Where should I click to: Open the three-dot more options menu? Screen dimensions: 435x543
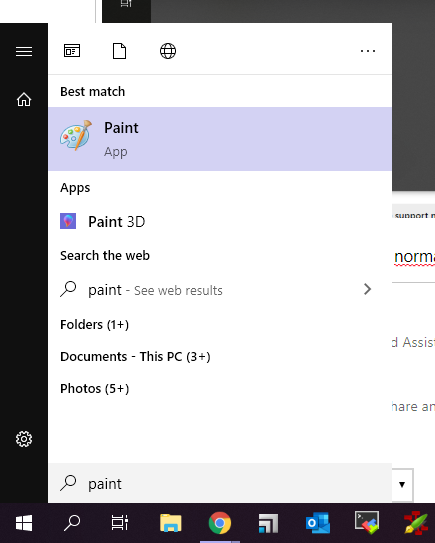point(368,51)
